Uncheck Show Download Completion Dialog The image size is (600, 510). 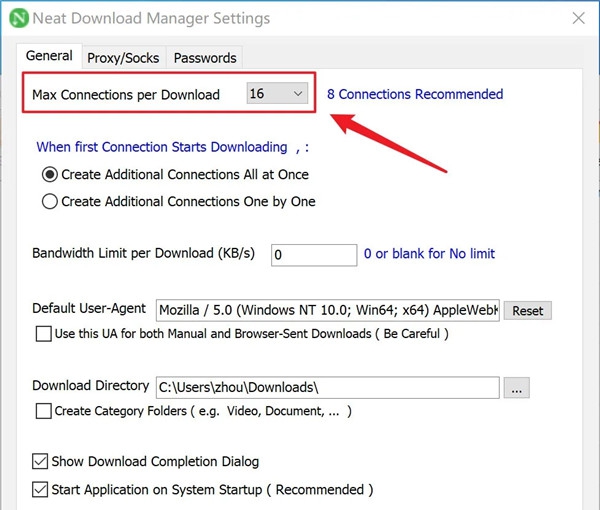40,461
